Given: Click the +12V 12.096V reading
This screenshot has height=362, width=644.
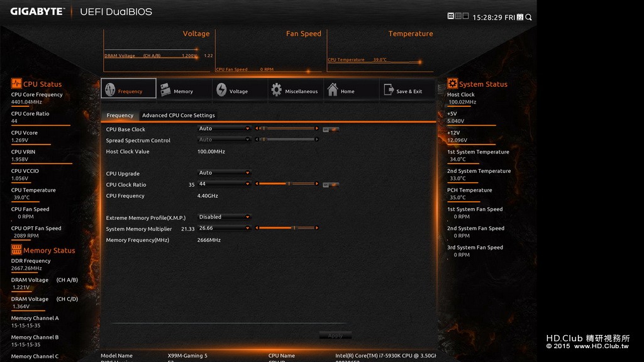Looking at the screenshot, I should coord(457,140).
